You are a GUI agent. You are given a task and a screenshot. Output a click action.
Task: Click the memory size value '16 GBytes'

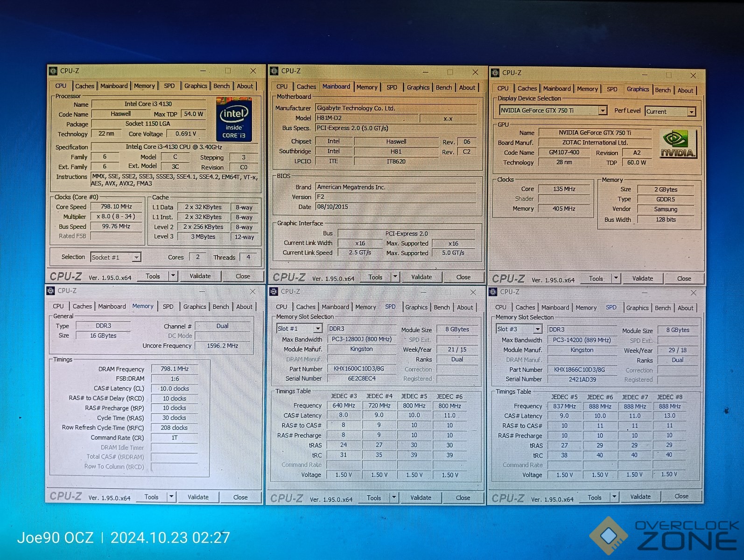pos(103,336)
